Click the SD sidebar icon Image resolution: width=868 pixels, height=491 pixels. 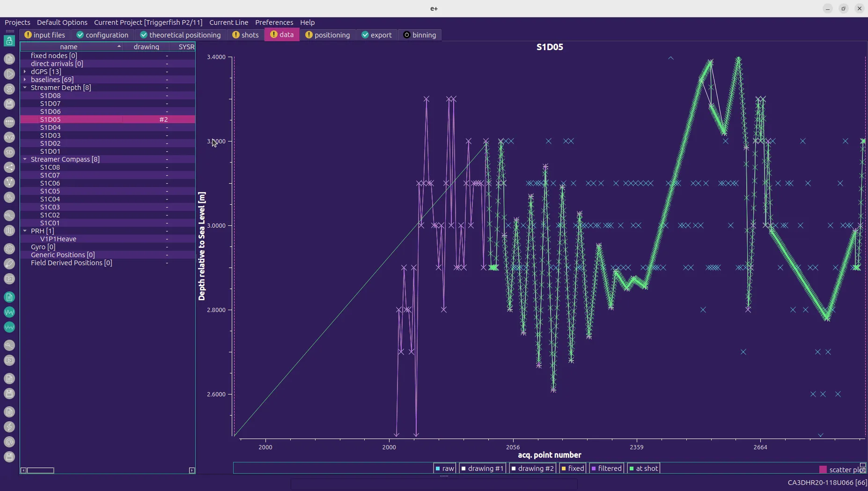click(9, 152)
